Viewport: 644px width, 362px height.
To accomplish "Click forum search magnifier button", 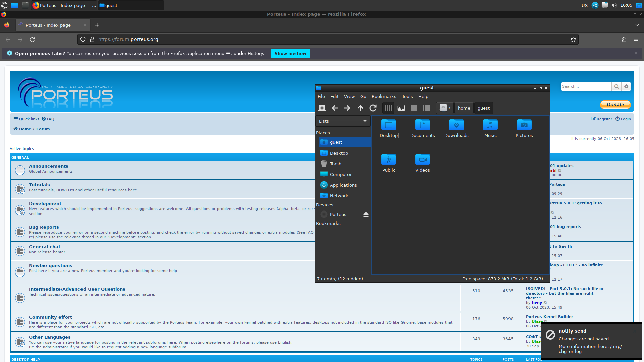I will point(616,86).
